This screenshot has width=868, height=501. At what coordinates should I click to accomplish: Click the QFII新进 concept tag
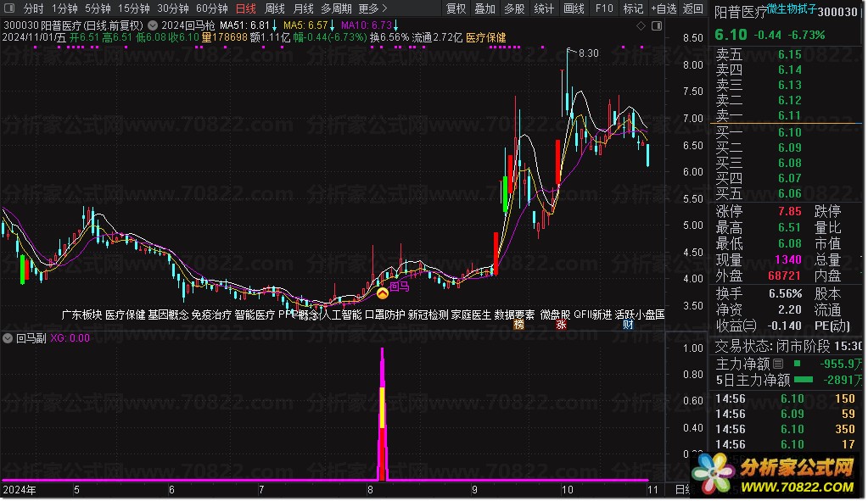593,315
